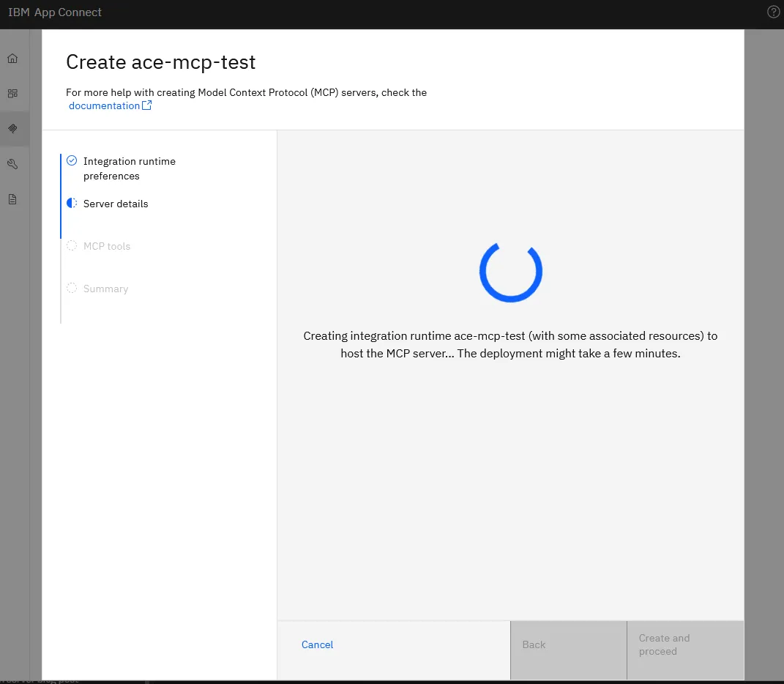
Task: Click Create and proceed button
Action: coord(685,650)
